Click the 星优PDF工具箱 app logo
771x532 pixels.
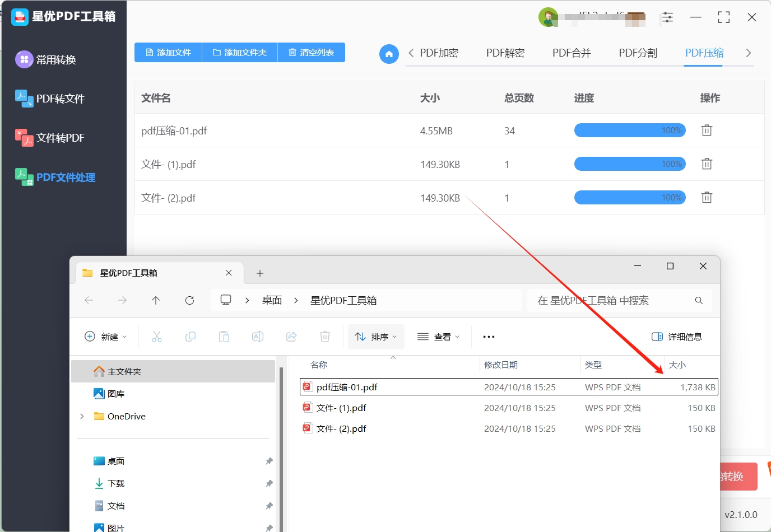(x=20, y=17)
